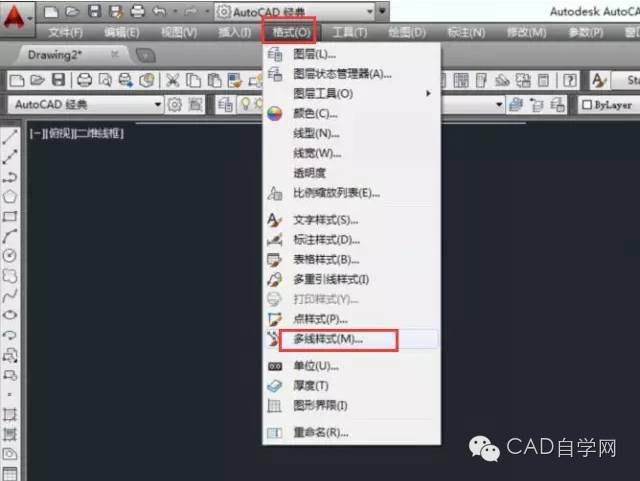Click New drawing in the standard toolbar
Screen dimensions: 640x481
point(17,80)
